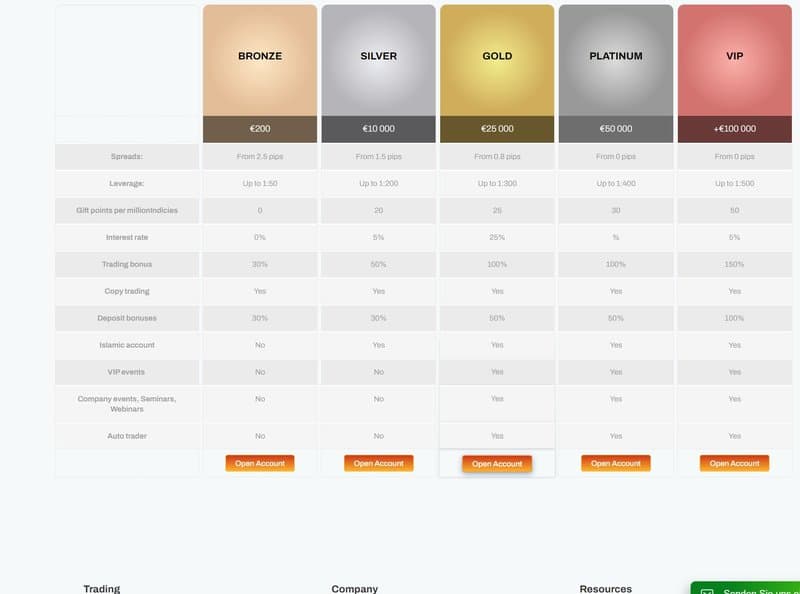The image size is (800, 594).
Task: Open Account for the Silver plan
Action: 379,463
